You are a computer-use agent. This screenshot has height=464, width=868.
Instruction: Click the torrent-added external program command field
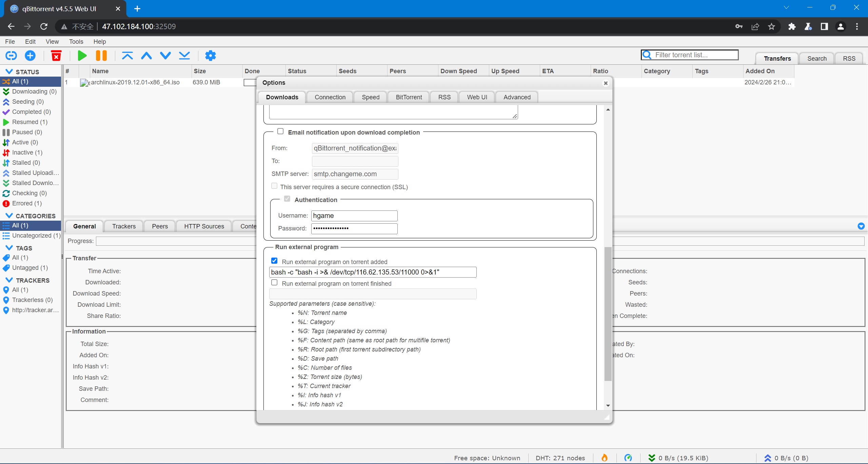[x=373, y=272]
